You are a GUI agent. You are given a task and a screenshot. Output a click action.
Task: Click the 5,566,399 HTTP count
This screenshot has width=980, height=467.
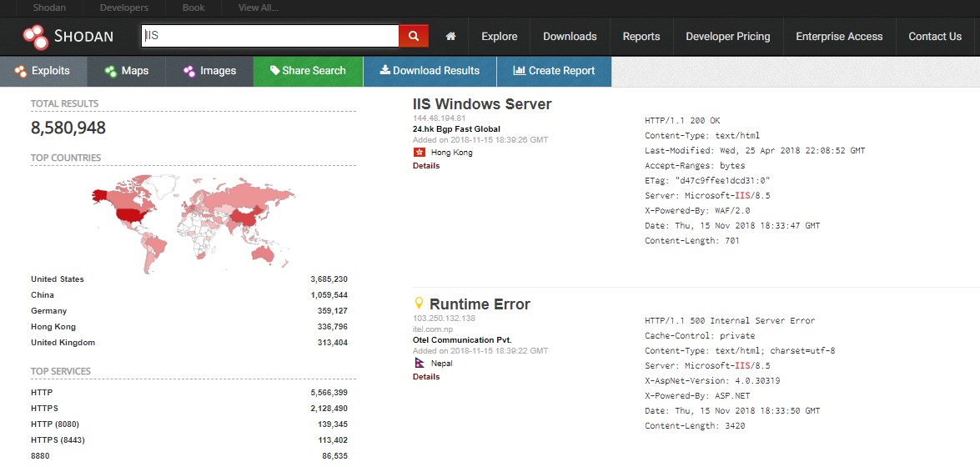pyautogui.click(x=329, y=393)
